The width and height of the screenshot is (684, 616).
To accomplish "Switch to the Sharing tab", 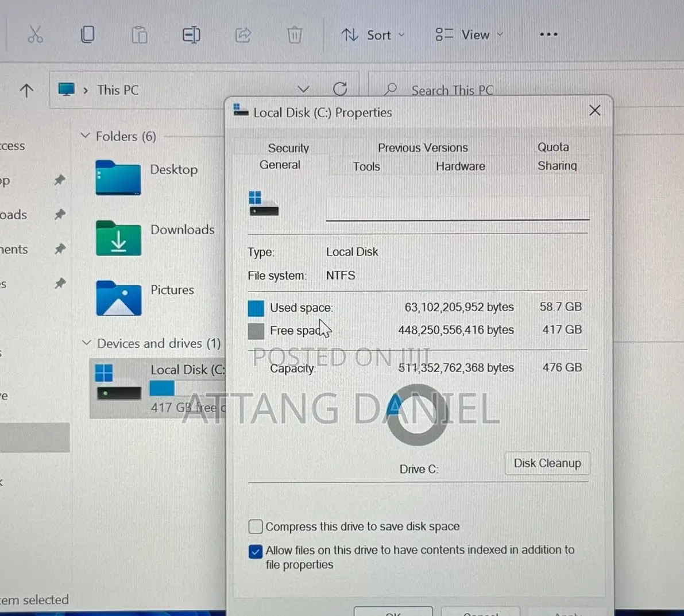I will coord(557,166).
